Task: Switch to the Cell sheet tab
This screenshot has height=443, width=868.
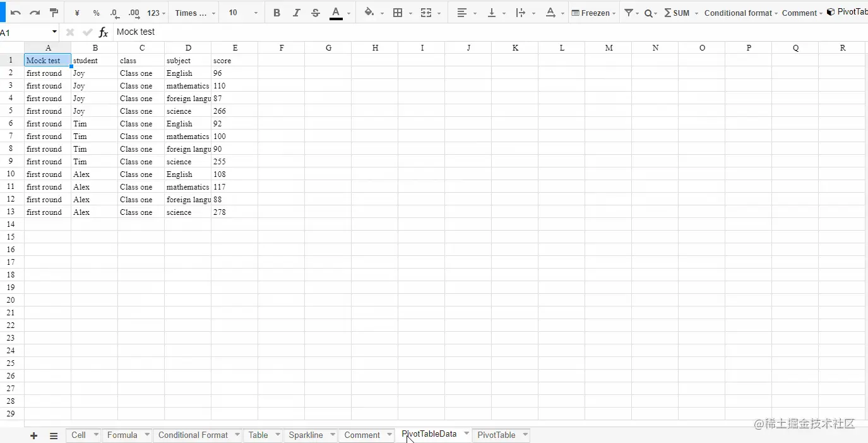Action: coord(78,435)
